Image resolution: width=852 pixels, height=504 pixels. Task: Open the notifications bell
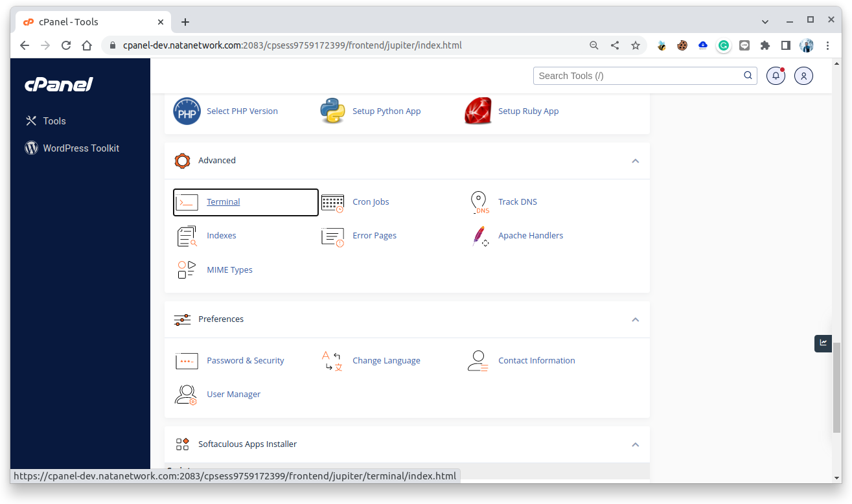pos(776,76)
